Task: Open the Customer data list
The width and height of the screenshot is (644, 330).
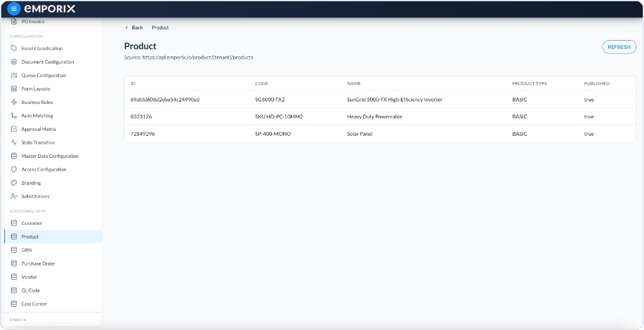Action: [53, 224]
